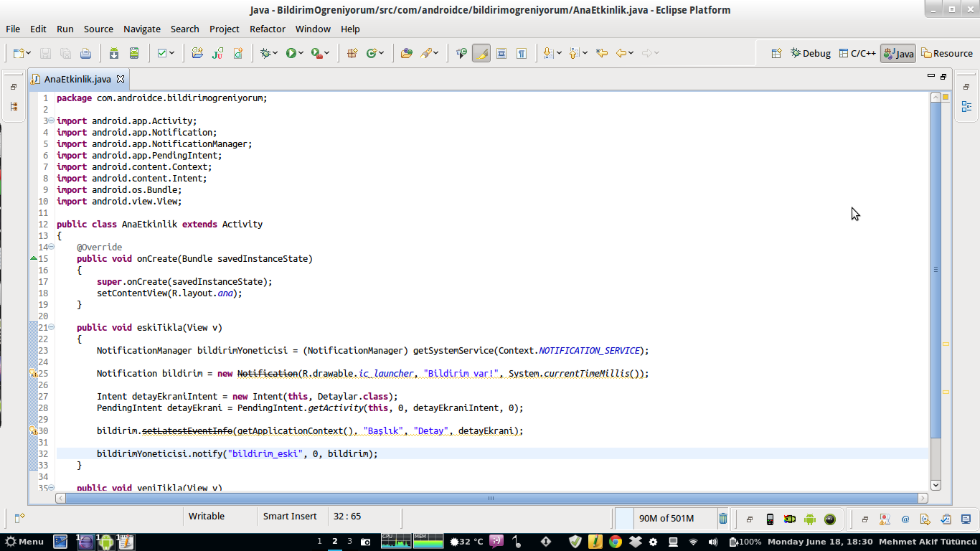The height and width of the screenshot is (551, 980).
Task: Open the New wizard dropdown arrow
Action: [x=28, y=53]
